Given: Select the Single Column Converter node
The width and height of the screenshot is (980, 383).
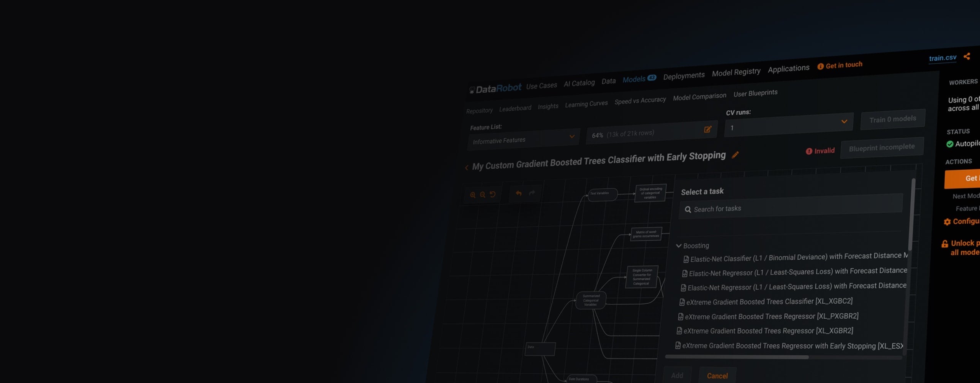Looking at the screenshot, I should (x=642, y=277).
